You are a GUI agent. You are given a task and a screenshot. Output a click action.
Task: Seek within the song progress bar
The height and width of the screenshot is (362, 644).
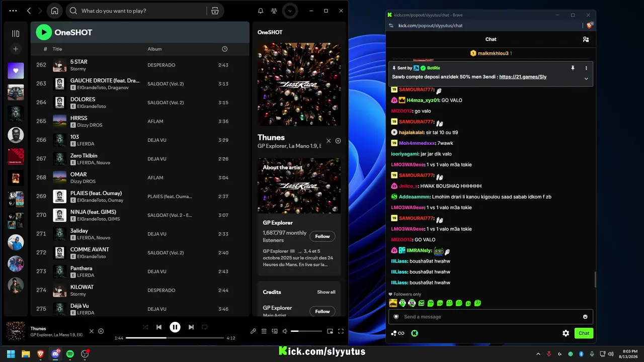point(175,338)
